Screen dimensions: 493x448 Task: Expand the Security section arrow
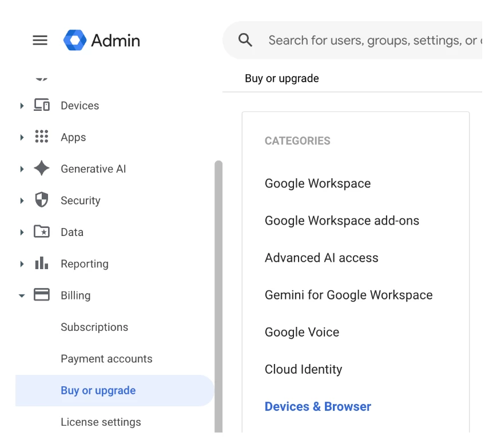tap(22, 201)
